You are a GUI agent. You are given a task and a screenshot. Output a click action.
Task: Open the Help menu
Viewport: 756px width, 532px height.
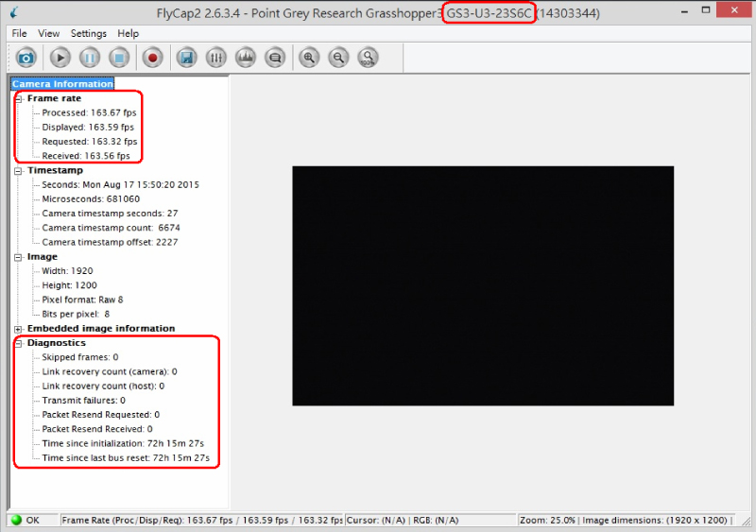[129, 33]
